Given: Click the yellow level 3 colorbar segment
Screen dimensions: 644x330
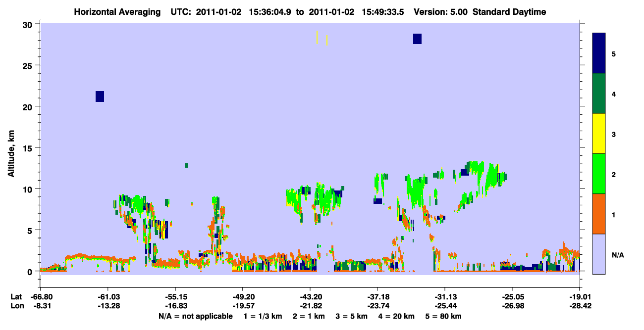Looking at the screenshot, I should click(x=599, y=134).
